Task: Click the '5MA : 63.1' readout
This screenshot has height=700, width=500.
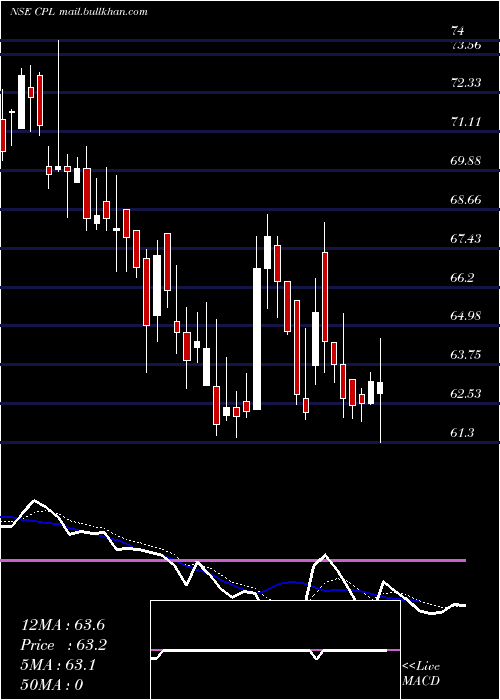Action: click(59, 665)
